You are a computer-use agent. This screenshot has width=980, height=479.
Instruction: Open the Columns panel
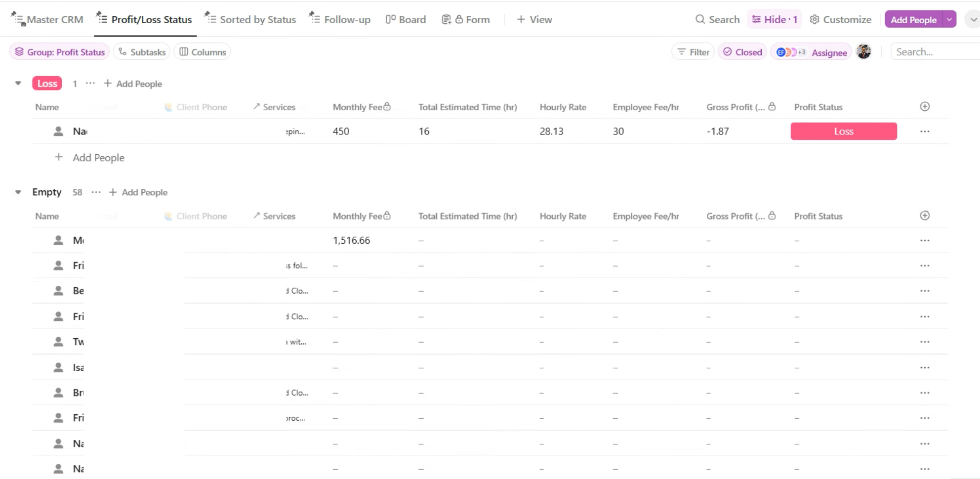tap(203, 52)
